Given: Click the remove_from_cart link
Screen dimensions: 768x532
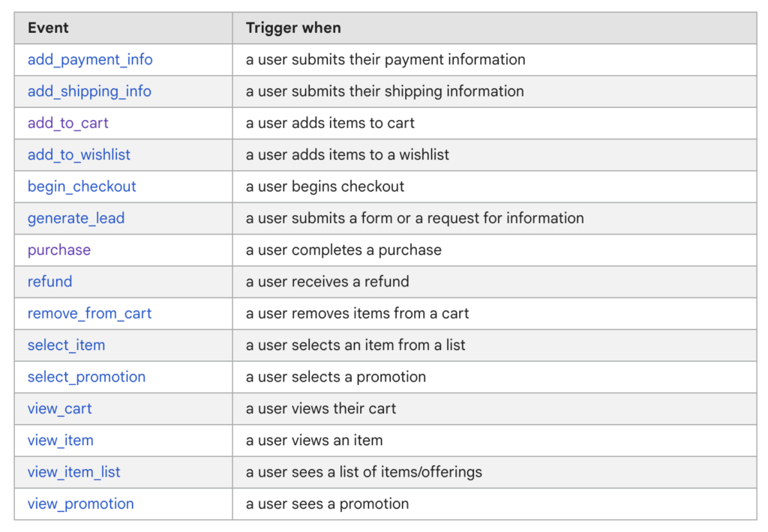Looking at the screenshot, I should tap(89, 314).
